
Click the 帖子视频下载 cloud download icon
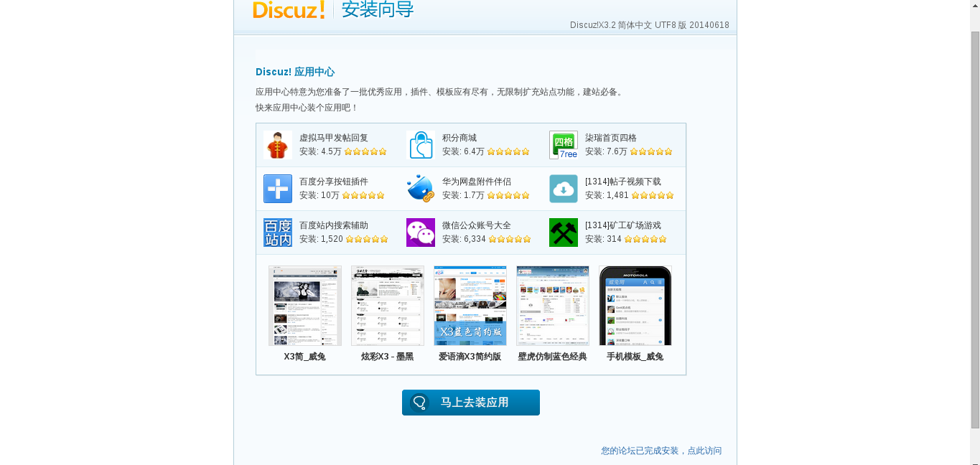click(564, 189)
